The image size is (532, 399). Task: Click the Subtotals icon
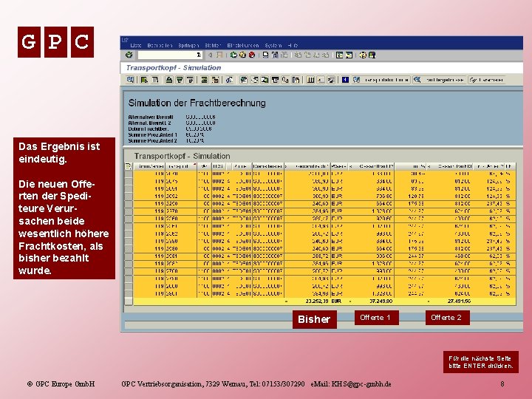click(215, 80)
